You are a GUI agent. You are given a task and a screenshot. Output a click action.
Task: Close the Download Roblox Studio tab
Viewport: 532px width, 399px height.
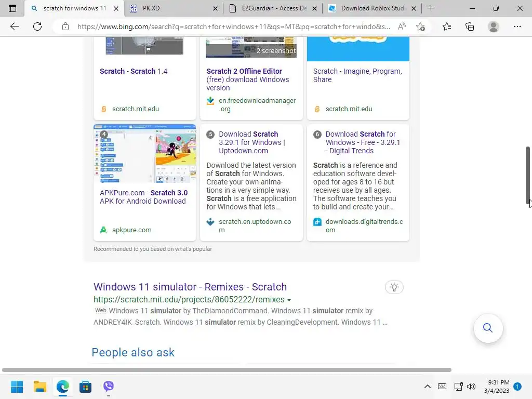point(414,8)
